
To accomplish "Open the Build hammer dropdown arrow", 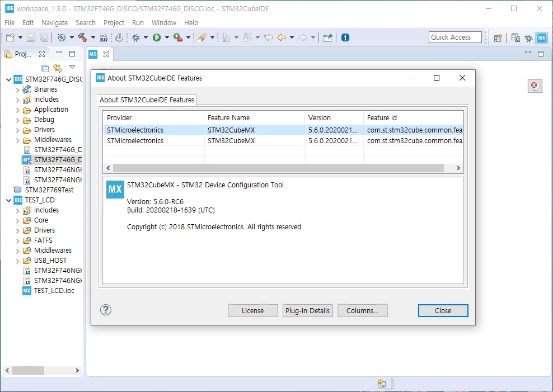I will pyautogui.click(x=93, y=37).
